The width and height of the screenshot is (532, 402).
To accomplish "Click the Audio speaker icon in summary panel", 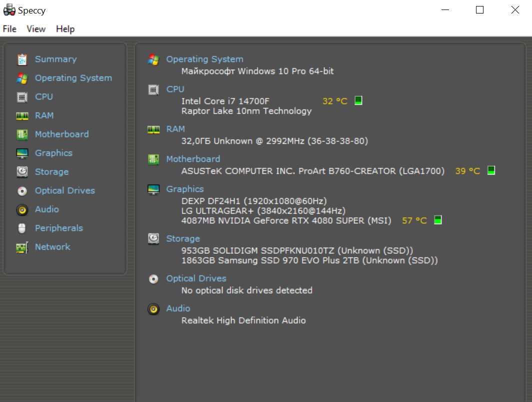I will 153,309.
